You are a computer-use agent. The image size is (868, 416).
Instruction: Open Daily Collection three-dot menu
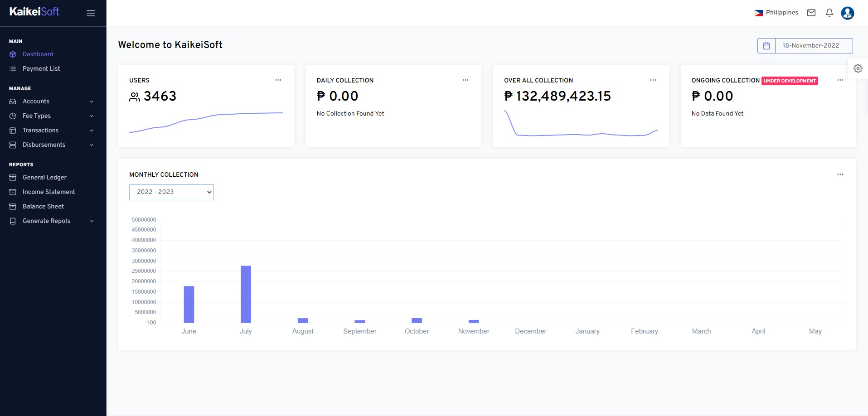(x=465, y=80)
